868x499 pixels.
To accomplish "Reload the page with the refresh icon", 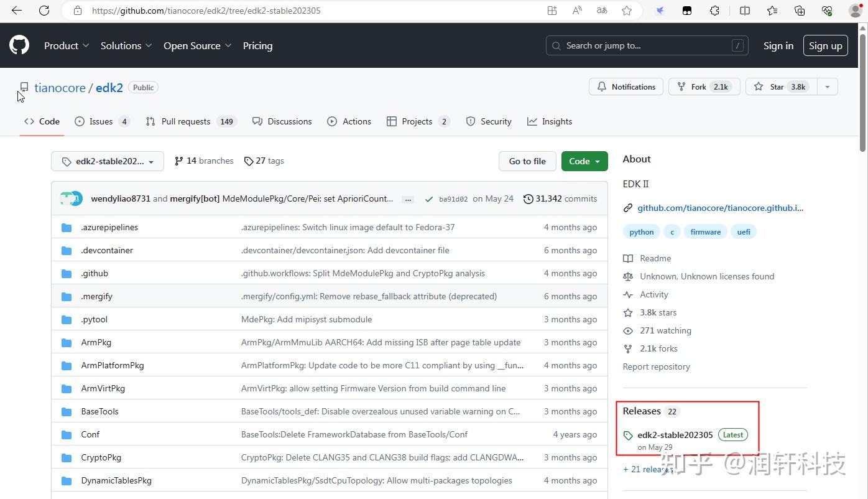I will coord(44,11).
